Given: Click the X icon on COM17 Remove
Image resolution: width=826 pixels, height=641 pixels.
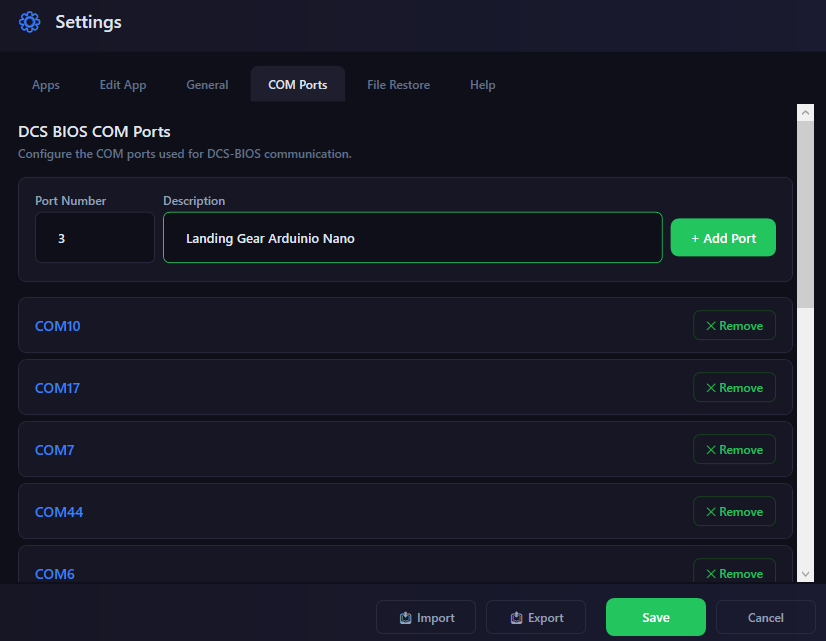Looking at the screenshot, I should tap(711, 388).
